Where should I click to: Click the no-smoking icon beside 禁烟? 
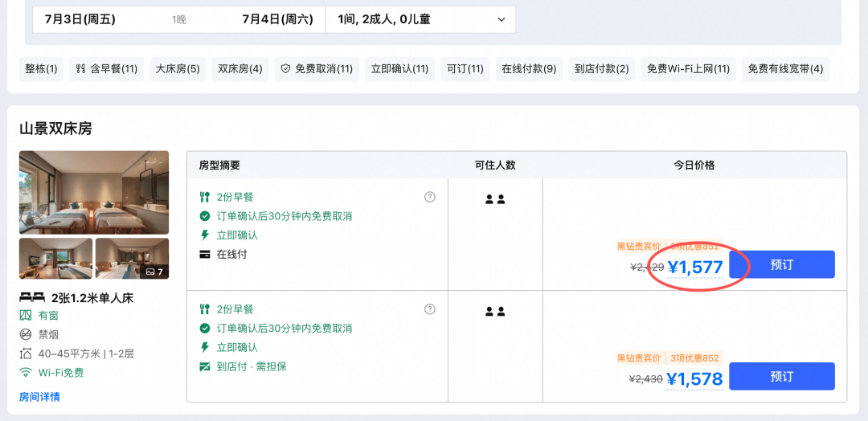coord(26,334)
